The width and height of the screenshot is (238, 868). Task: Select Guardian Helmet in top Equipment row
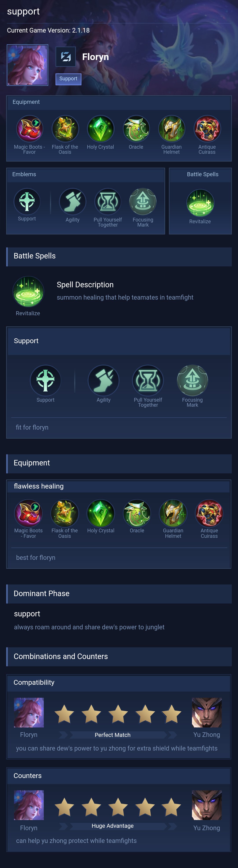(x=172, y=129)
